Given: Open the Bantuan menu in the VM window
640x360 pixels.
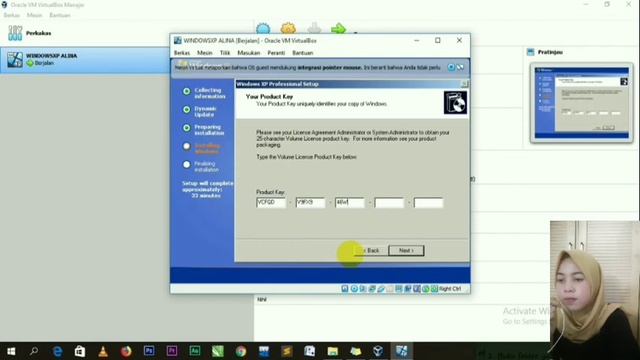Looking at the screenshot, I should pos(302,53).
